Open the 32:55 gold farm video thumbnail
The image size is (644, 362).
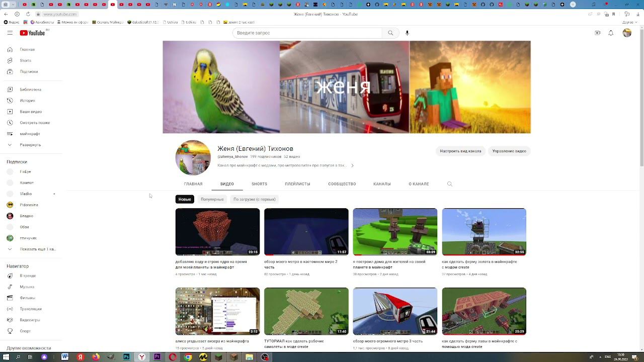pyautogui.click(x=484, y=232)
